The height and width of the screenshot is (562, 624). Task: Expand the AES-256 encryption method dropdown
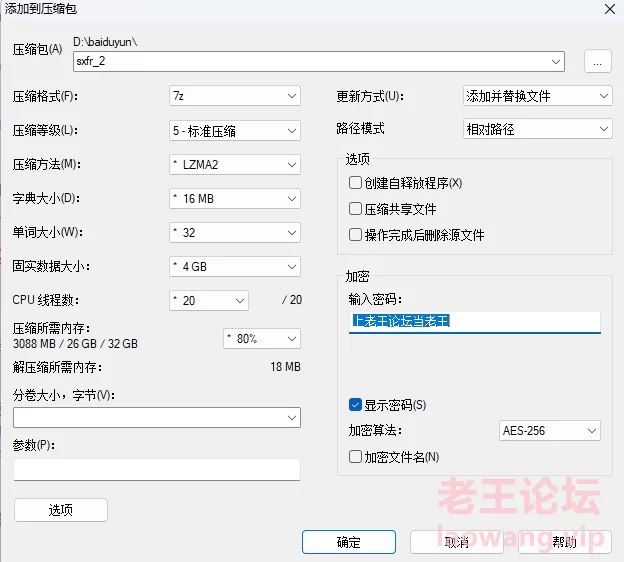(549, 431)
